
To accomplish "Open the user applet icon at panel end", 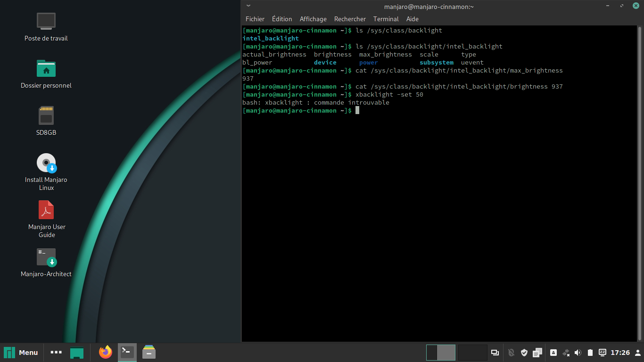I will [x=637, y=353].
